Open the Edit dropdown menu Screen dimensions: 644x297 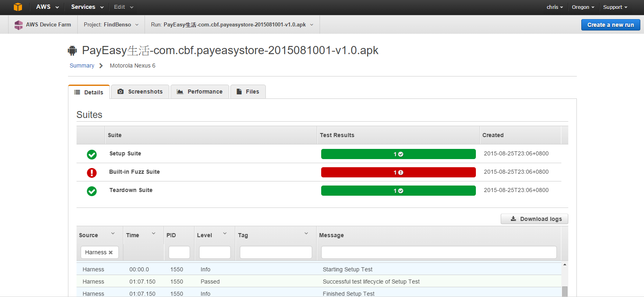[124, 7]
